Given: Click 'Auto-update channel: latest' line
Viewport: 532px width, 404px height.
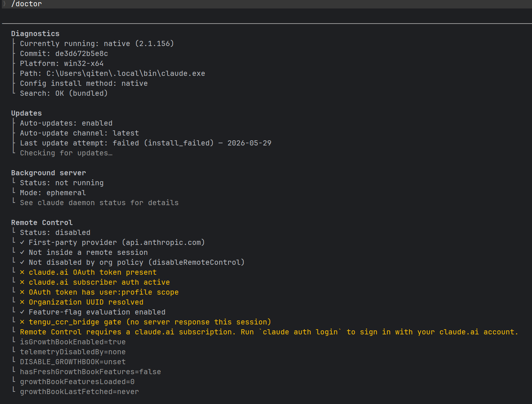Looking at the screenshot, I should pyautogui.click(x=79, y=133).
